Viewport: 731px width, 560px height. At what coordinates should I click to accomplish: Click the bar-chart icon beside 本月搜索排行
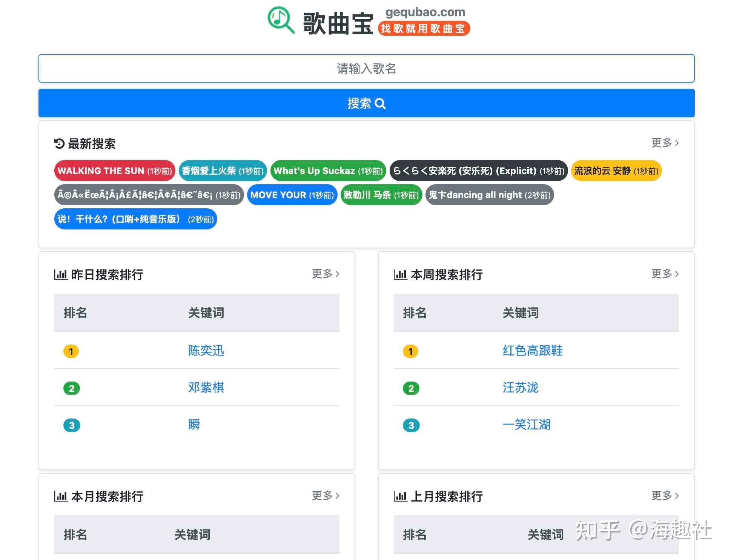[60, 496]
